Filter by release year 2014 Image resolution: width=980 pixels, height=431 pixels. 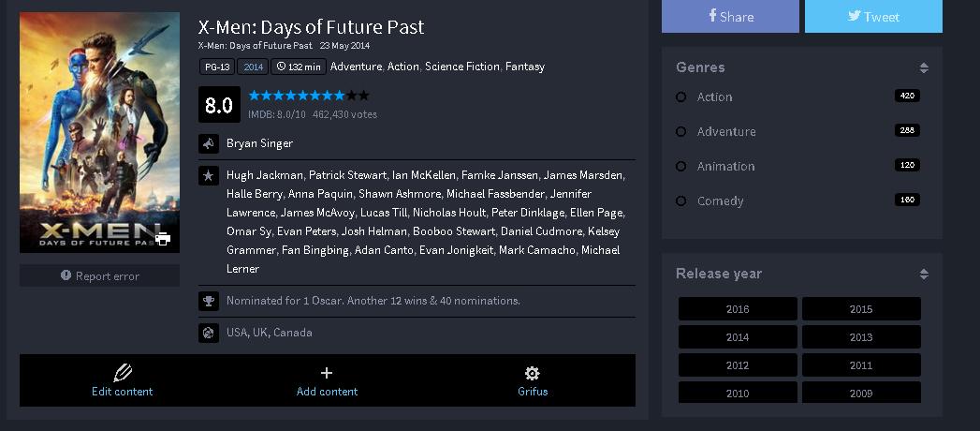coord(738,337)
